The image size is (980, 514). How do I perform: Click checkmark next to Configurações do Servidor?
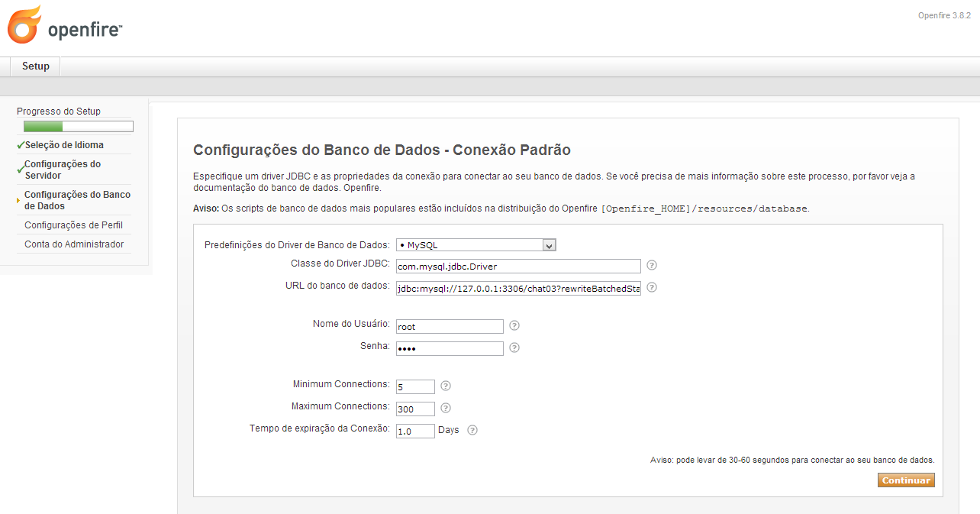click(x=21, y=170)
